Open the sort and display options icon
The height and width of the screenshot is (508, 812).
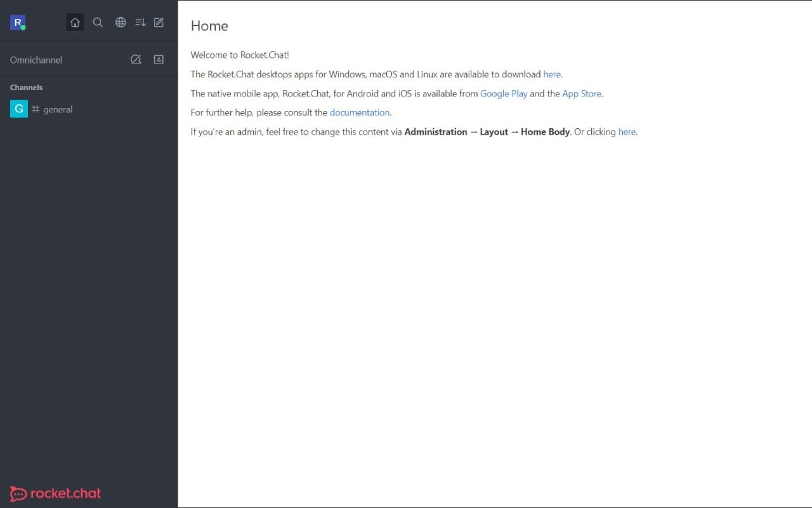tap(140, 22)
